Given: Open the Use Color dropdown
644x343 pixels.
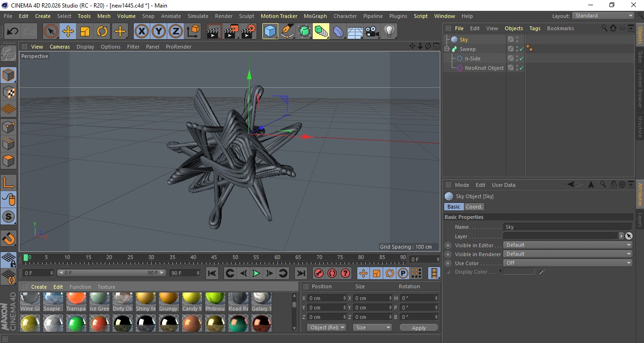Looking at the screenshot, I should pos(567,263).
